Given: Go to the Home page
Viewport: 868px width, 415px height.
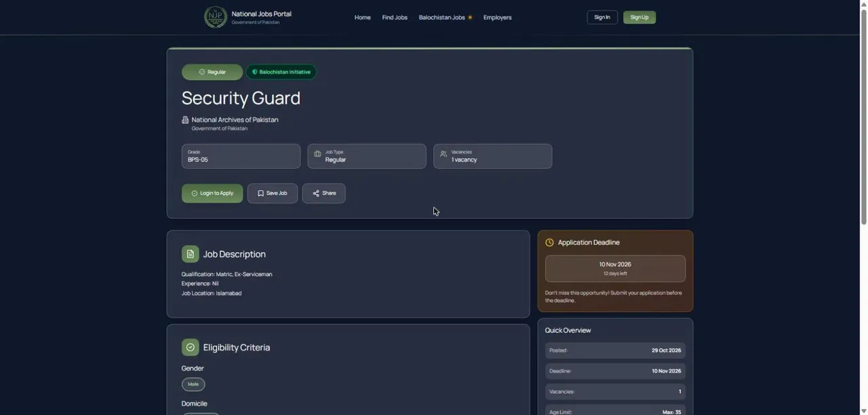Looking at the screenshot, I should tap(363, 18).
